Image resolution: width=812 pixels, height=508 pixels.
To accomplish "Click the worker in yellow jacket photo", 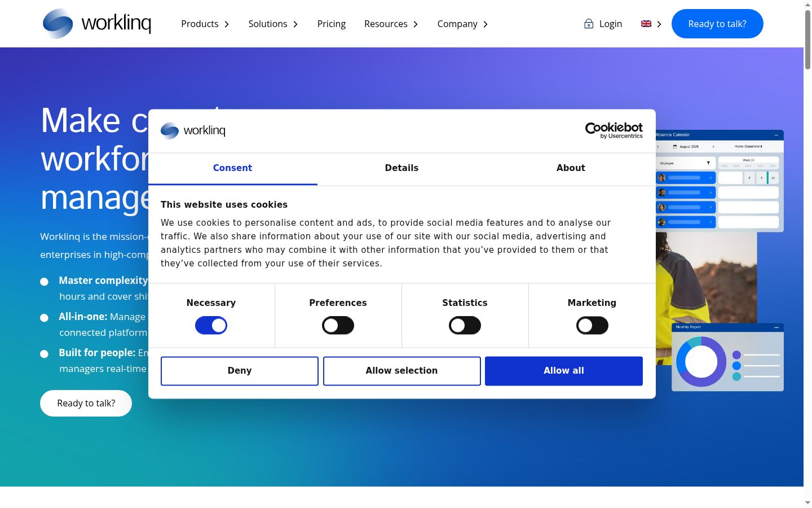I will (706, 277).
